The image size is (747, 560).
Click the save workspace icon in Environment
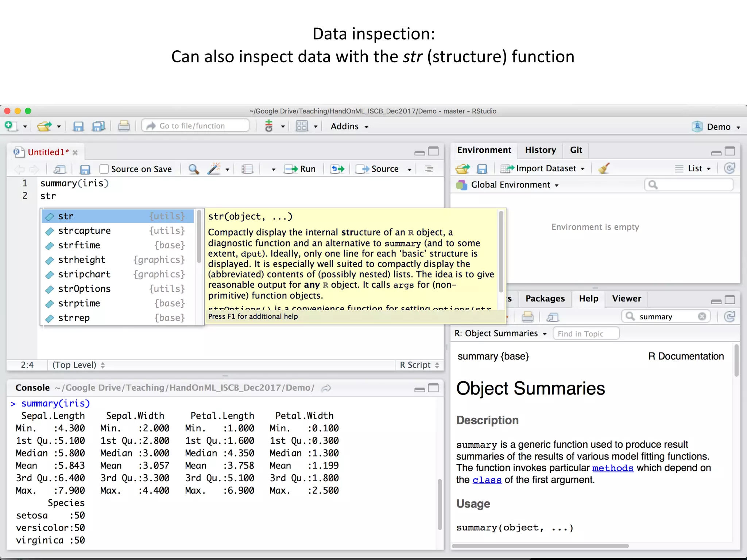(482, 169)
